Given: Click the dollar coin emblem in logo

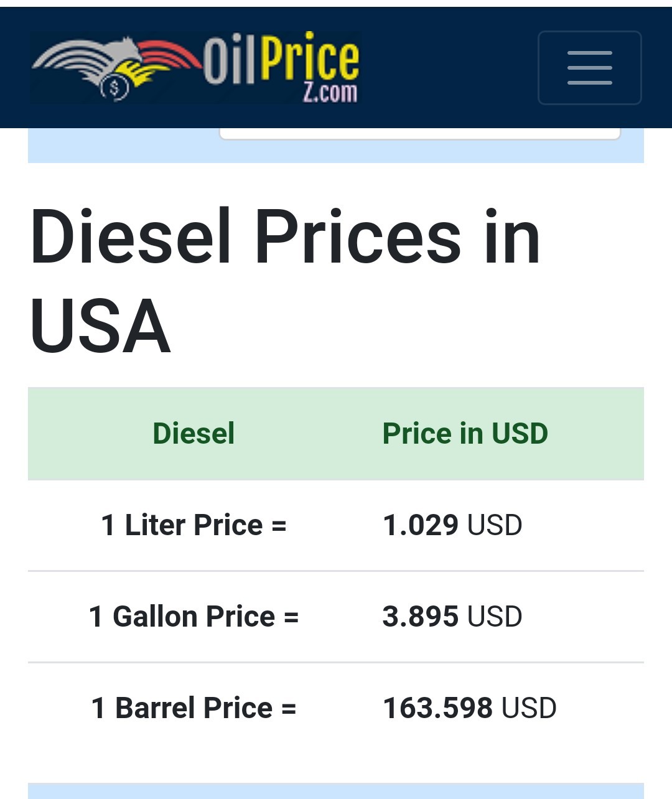Looking at the screenshot, I should pos(114,88).
